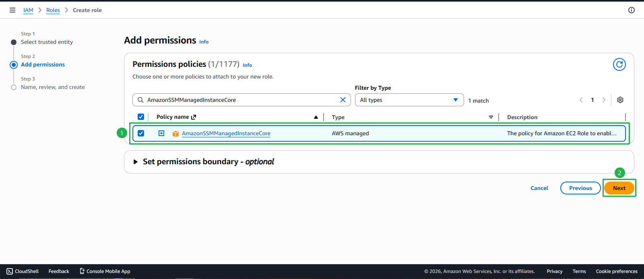Open Cookie preferences
This screenshot has width=644, height=279.
[x=617, y=271]
